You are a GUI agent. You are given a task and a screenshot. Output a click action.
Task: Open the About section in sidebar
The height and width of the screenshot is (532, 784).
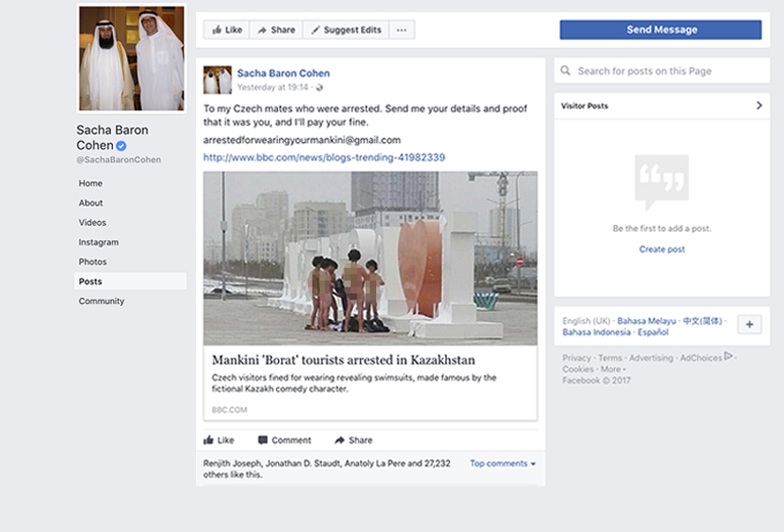(x=91, y=203)
